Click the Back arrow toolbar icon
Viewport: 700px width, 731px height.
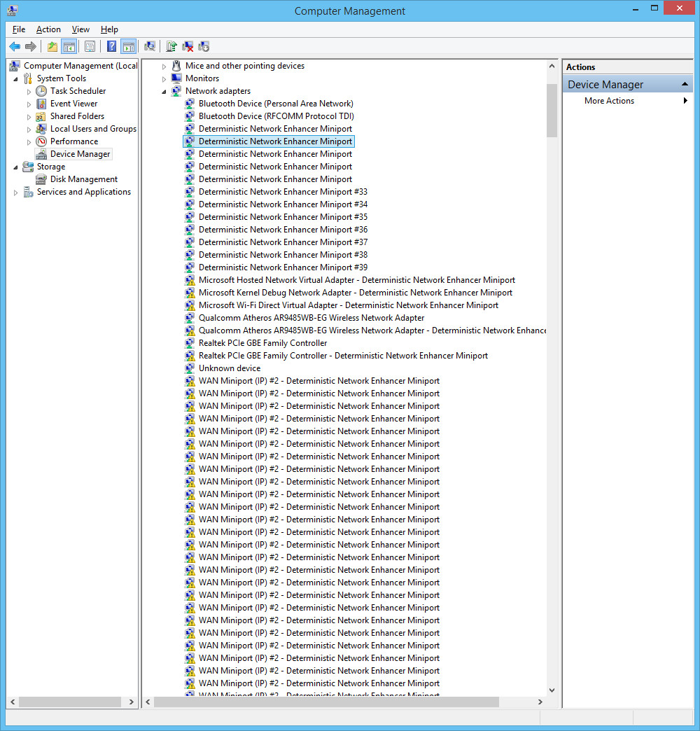click(15, 47)
